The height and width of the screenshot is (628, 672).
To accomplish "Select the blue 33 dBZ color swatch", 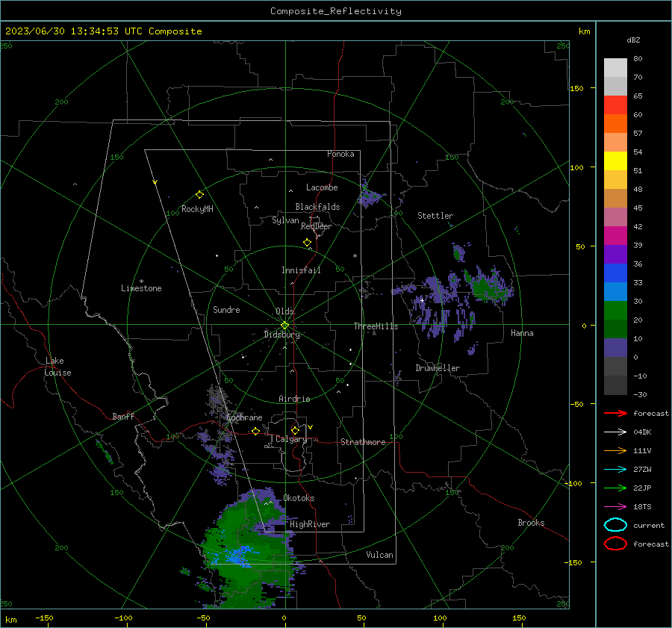I will (x=615, y=273).
